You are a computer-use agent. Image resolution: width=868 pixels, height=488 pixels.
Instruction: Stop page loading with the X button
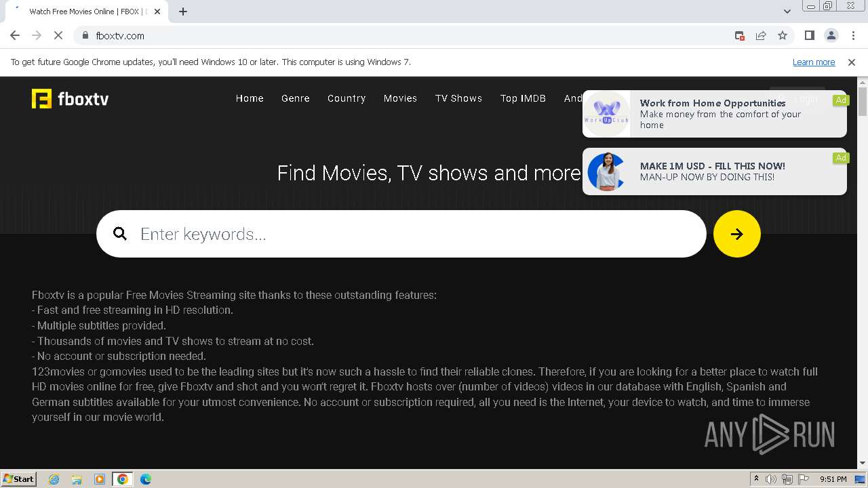[58, 35]
